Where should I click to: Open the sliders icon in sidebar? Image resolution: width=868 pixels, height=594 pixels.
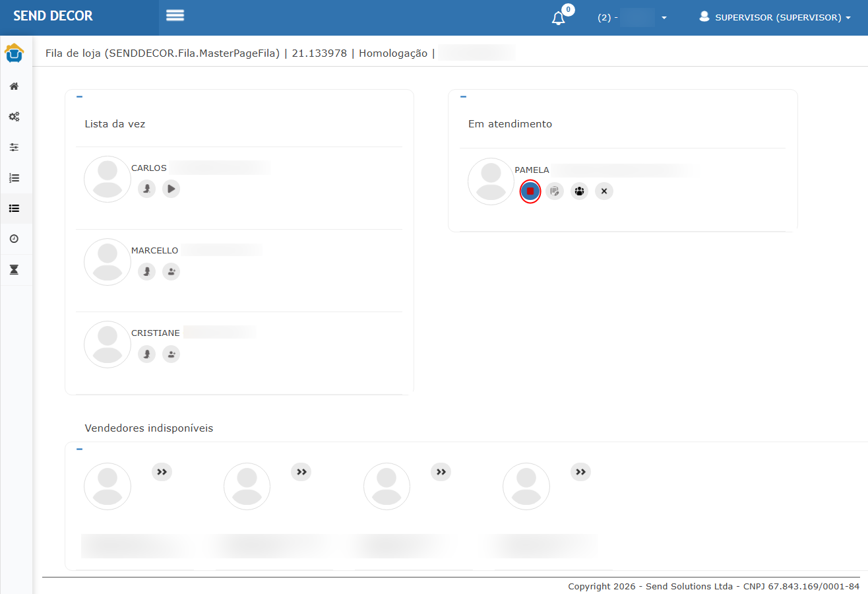pos(14,147)
